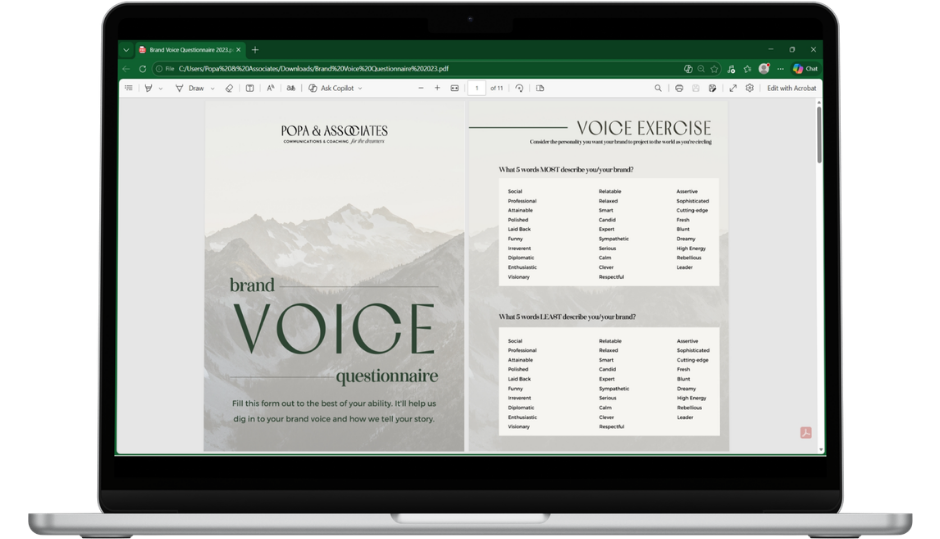
Task: Click the large 'VOICE' title on cover
Action: 334,329
